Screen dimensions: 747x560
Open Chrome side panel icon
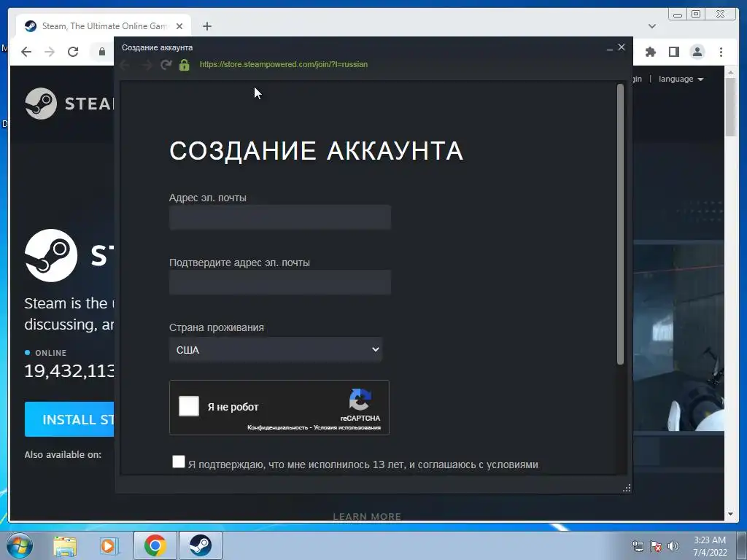(x=673, y=52)
